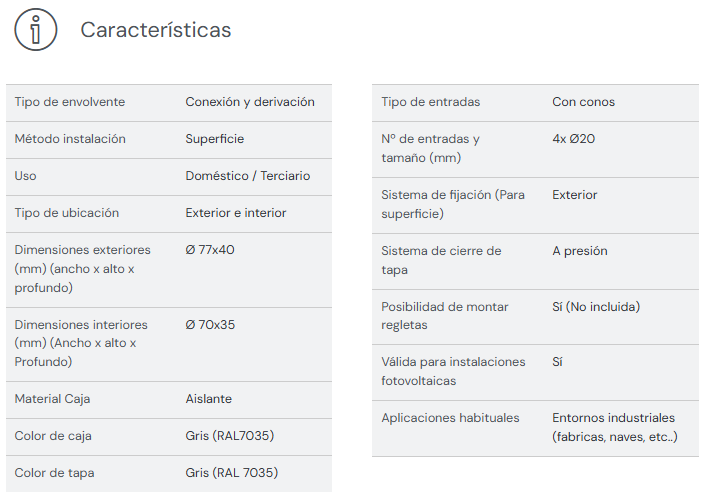Select the 'Método instalación' row label
The image size is (714, 501).
[70, 139]
